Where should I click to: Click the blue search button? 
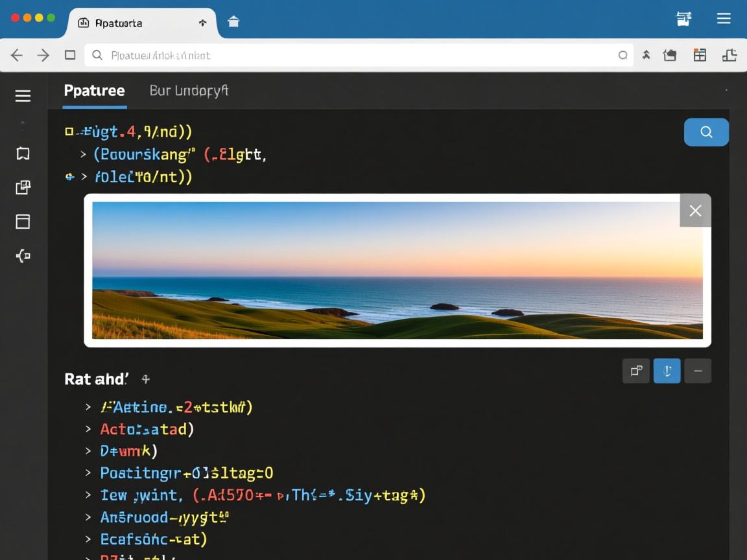tap(706, 132)
